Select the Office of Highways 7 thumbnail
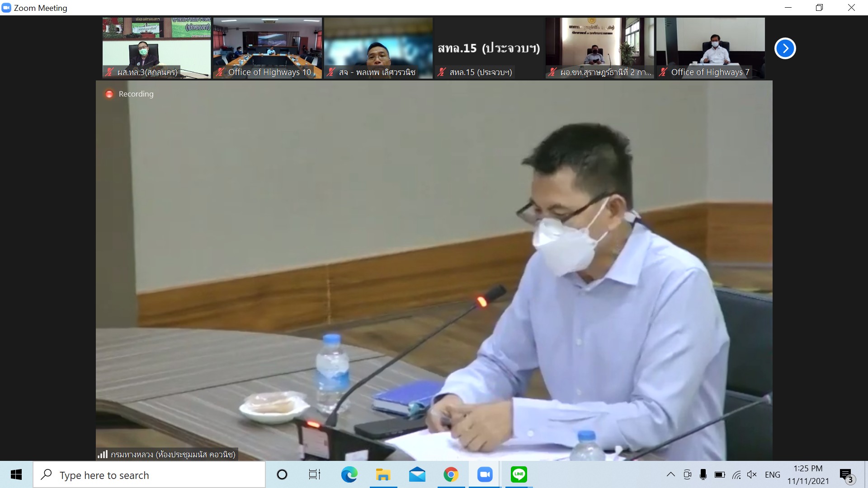This screenshot has width=868, height=488. pos(710,48)
